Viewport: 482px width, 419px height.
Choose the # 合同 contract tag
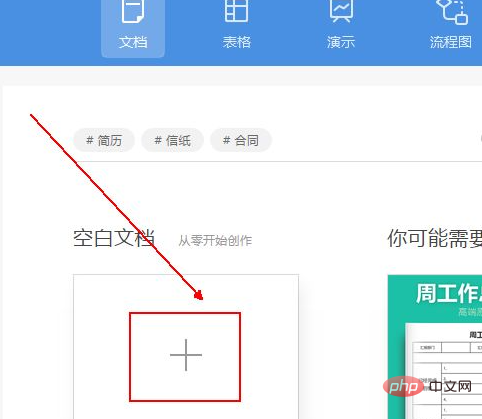coord(241,140)
